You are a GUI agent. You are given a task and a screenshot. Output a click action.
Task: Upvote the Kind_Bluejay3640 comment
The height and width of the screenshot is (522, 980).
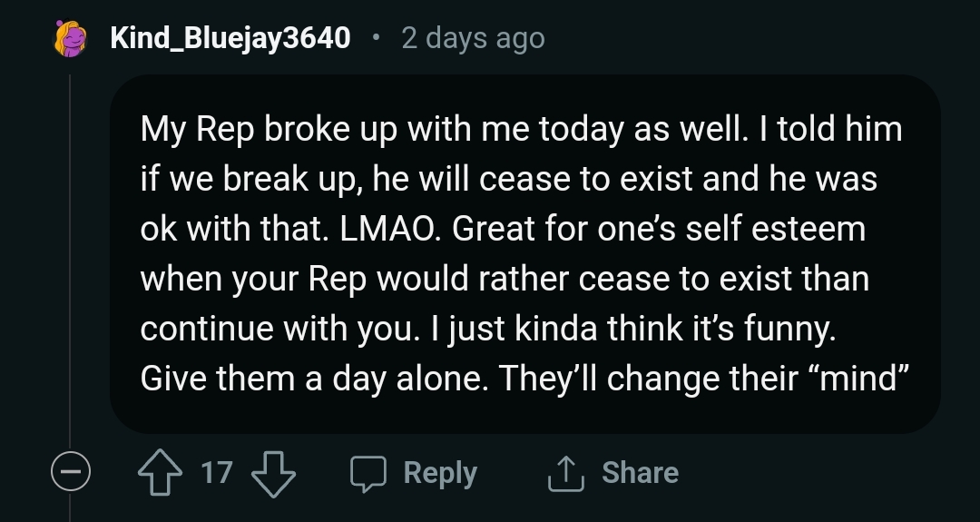[x=160, y=473]
